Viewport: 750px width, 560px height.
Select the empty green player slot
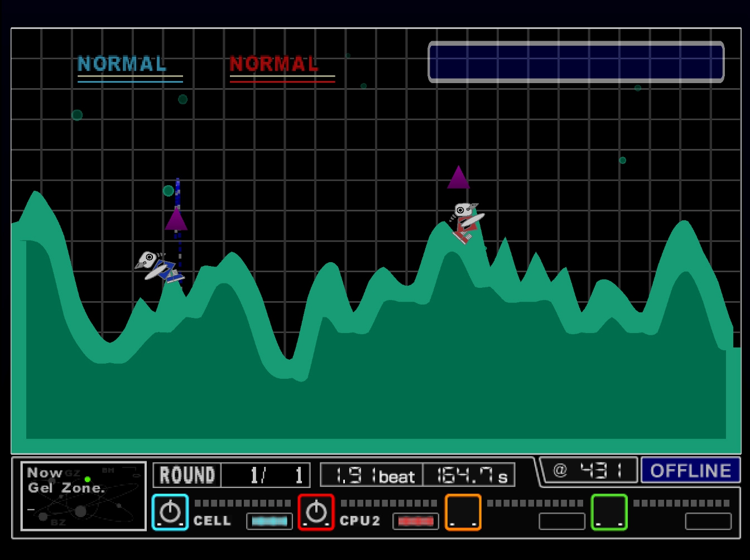pos(609,512)
